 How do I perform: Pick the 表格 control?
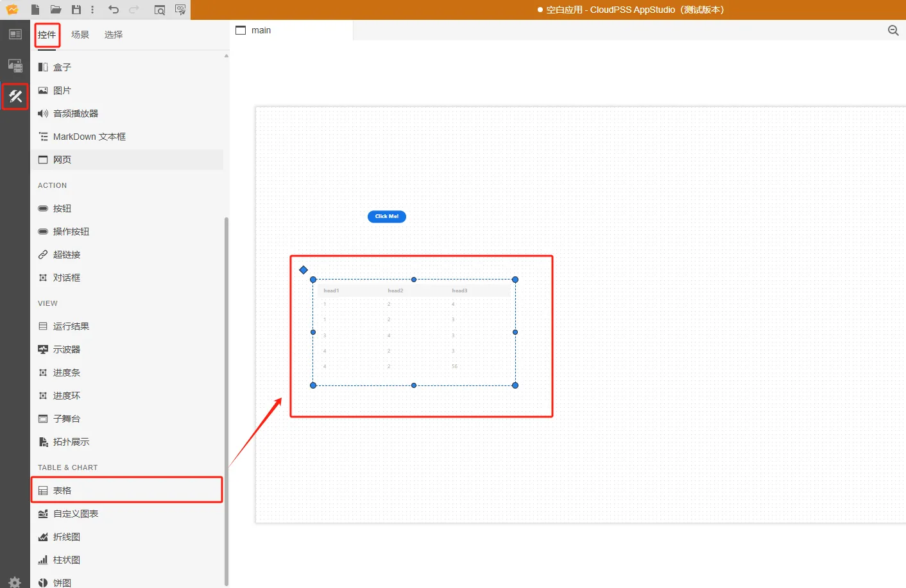pyautogui.click(x=127, y=491)
